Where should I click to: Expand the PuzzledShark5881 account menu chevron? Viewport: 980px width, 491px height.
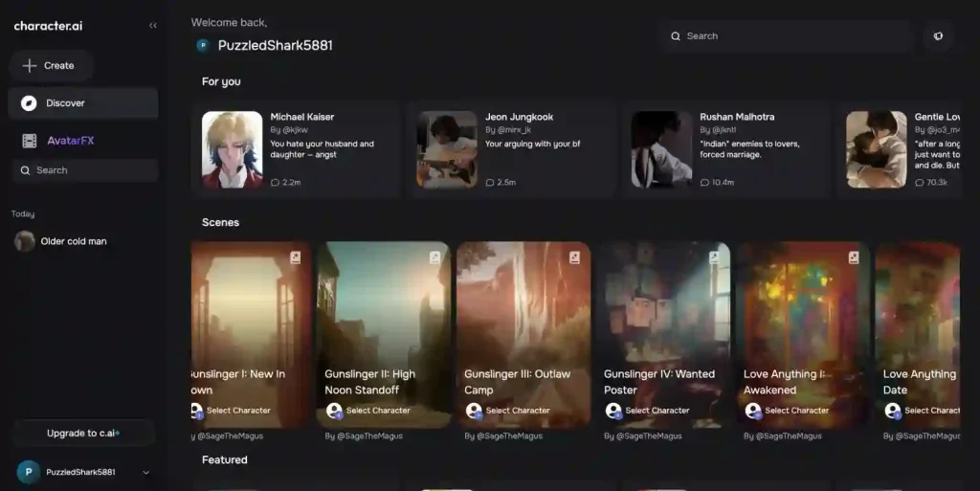145,473
